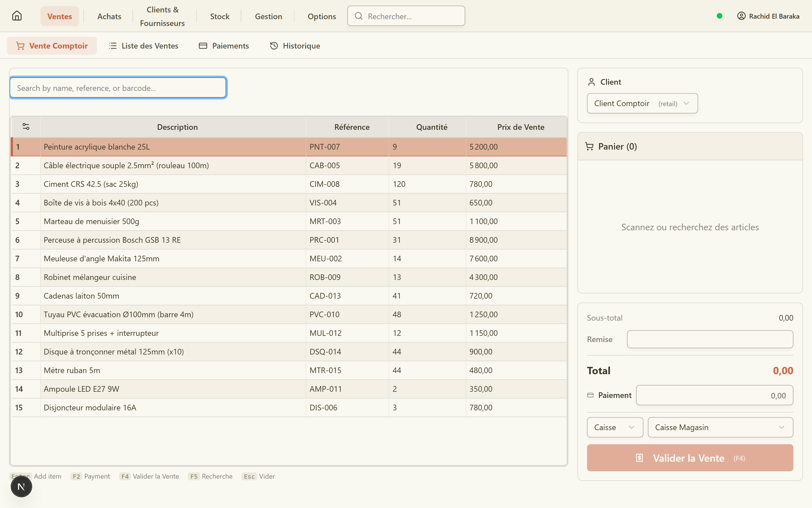Switch to Vente Comptoir tab

pyautogui.click(x=52, y=46)
